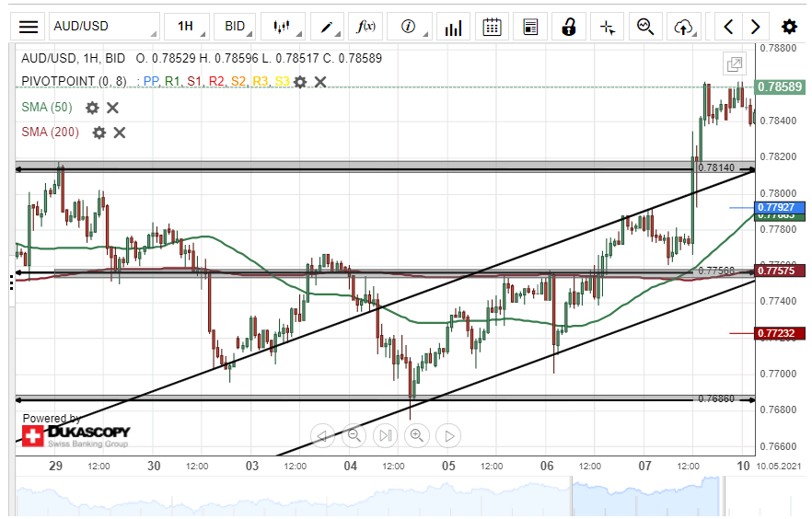Click the detach chart popout button

pyautogui.click(x=734, y=64)
